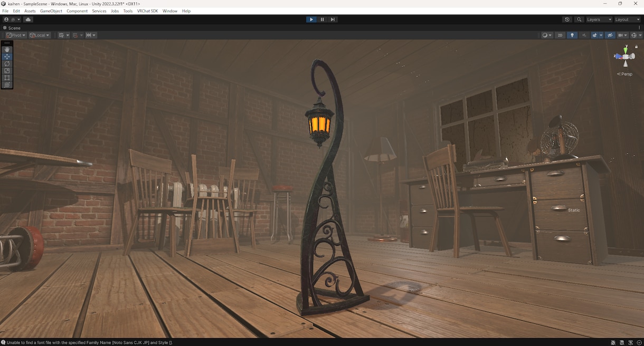The image size is (644, 346).
Task: Open the Unity Cloud services button
Action: (x=28, y=20)
